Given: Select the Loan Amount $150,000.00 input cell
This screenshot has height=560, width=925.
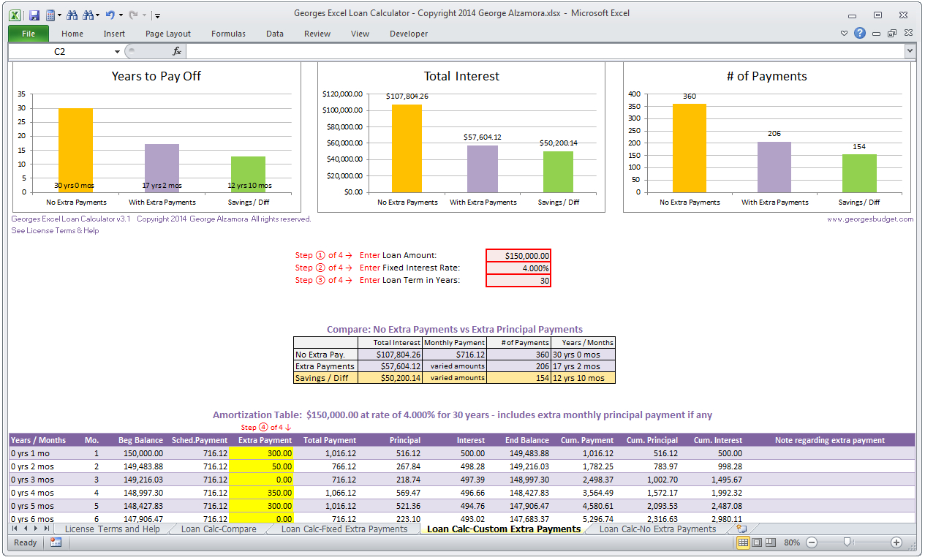Looking at the screenshot, I should (x=518, y=255).
